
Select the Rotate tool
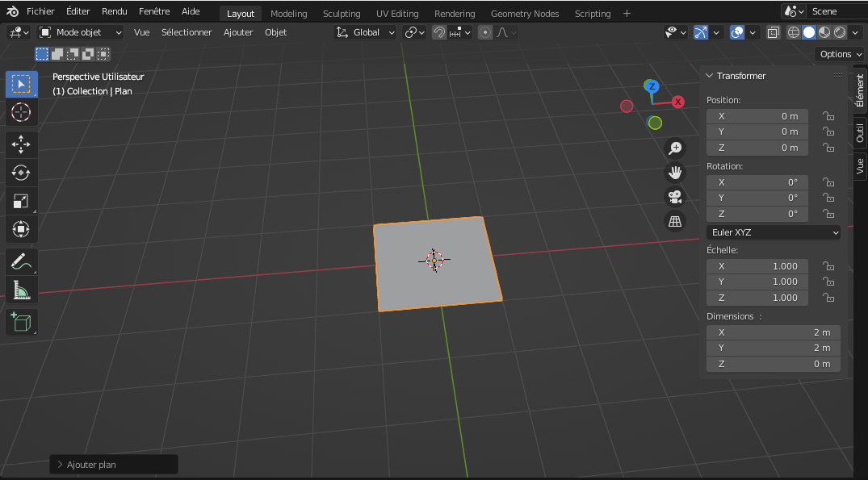click(22, 173)
